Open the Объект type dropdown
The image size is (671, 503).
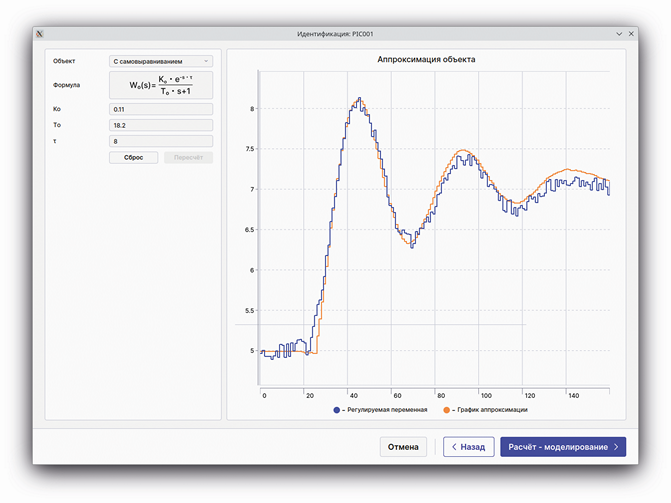click(x=161, y=61)
